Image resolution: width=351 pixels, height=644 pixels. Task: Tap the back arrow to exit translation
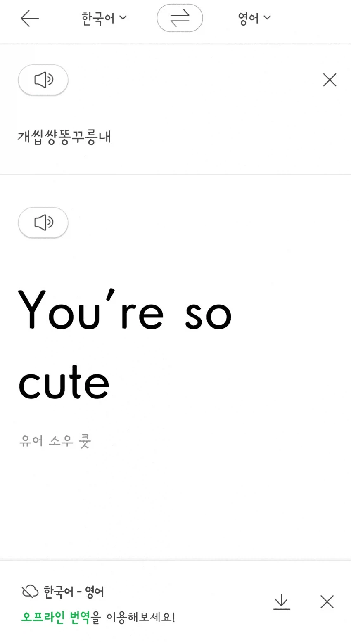click(29, 18)
